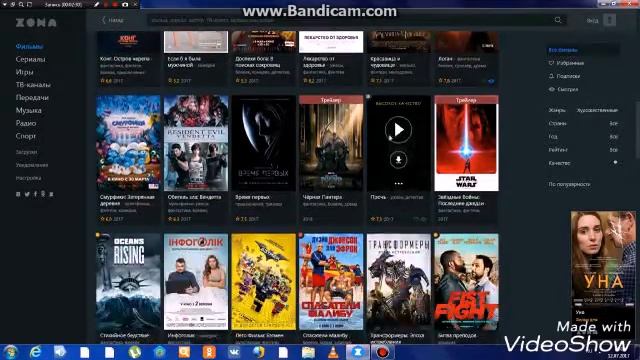Viewport: 640px width, 360px height.
Task: Toggle the watched eye icon on Логан card
Action: (491, 81)
